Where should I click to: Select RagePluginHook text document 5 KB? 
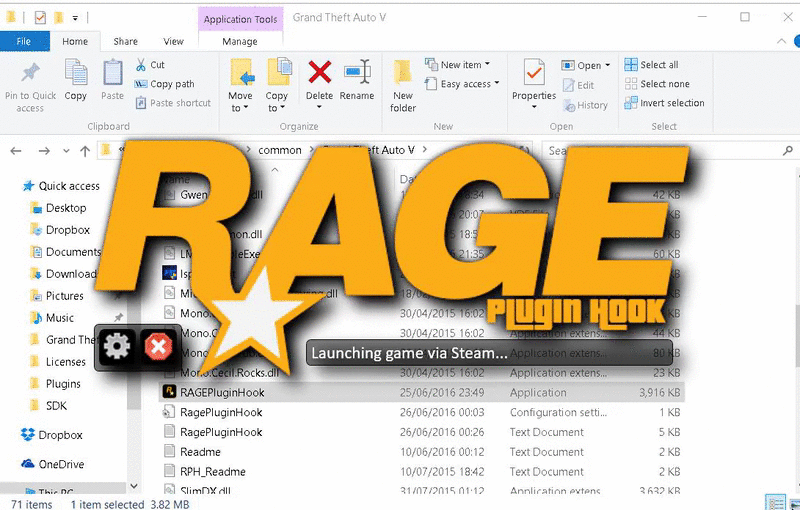point(421,432)
